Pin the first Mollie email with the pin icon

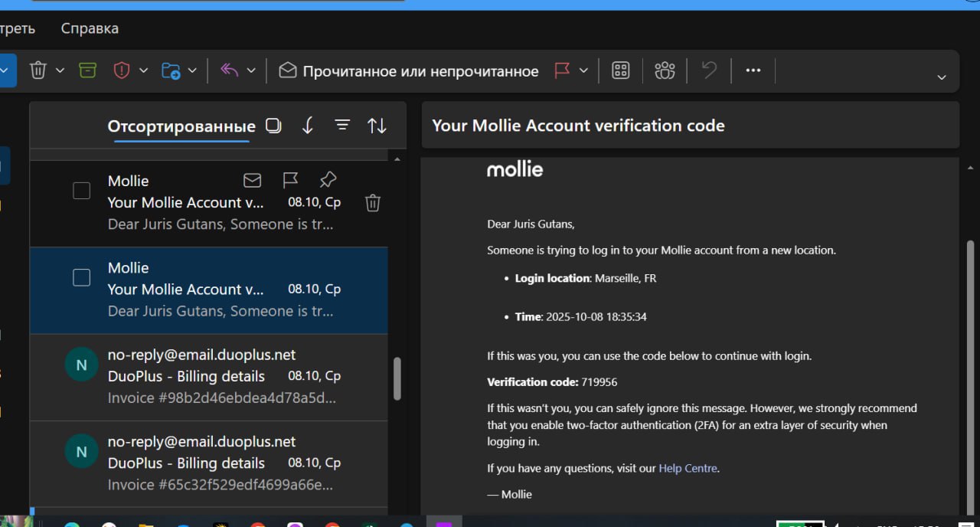click(328, 180)
